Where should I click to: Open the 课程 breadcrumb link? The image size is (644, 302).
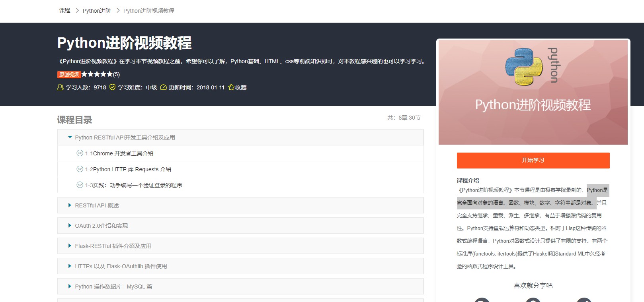(x=64, y=11)
